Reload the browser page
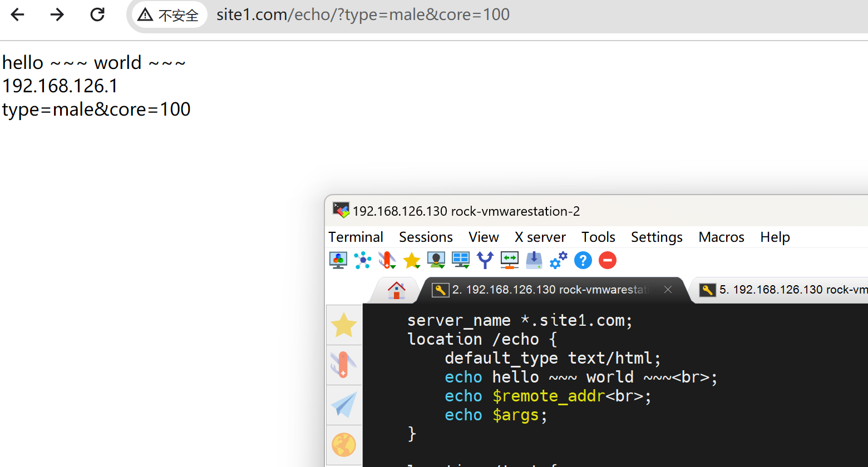Screen dimensions: 868x467 97,14
